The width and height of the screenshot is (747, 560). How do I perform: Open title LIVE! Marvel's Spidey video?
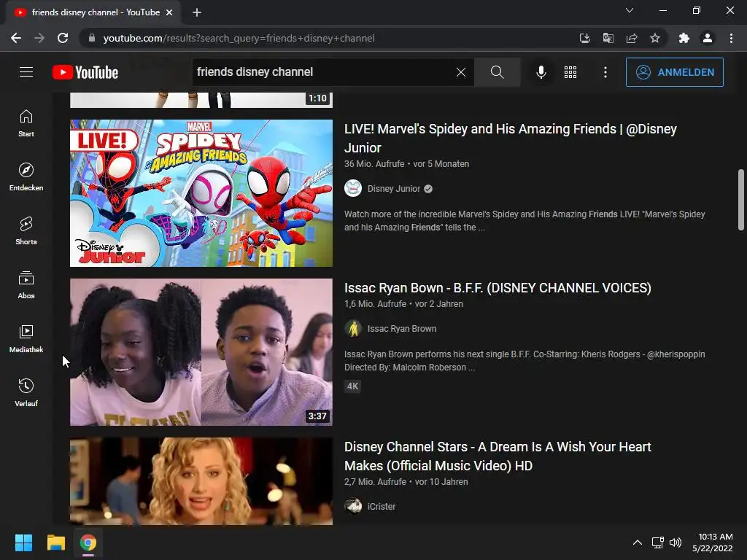pos(510,138)
